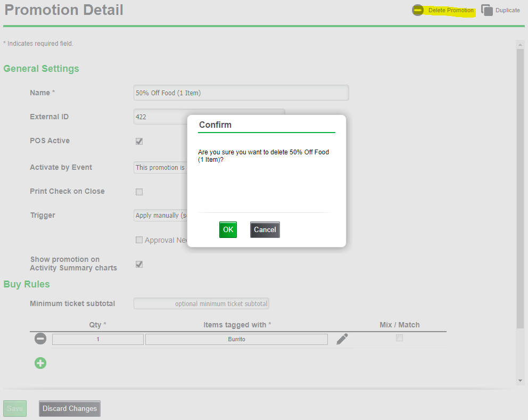The width and height of the screenshot is (528, 420).
Task: Confirm deletion with the OK button
Action: (x=228, y=229)
